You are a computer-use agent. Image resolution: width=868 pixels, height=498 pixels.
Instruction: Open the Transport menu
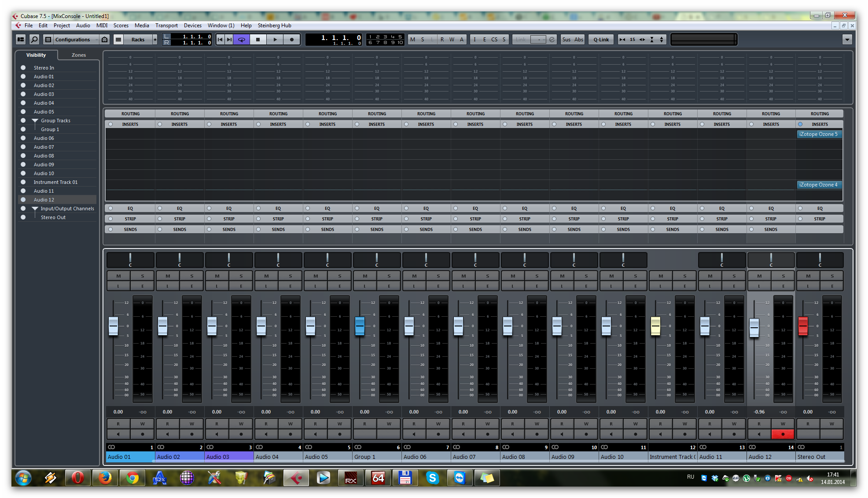click(x=166, y=26)
